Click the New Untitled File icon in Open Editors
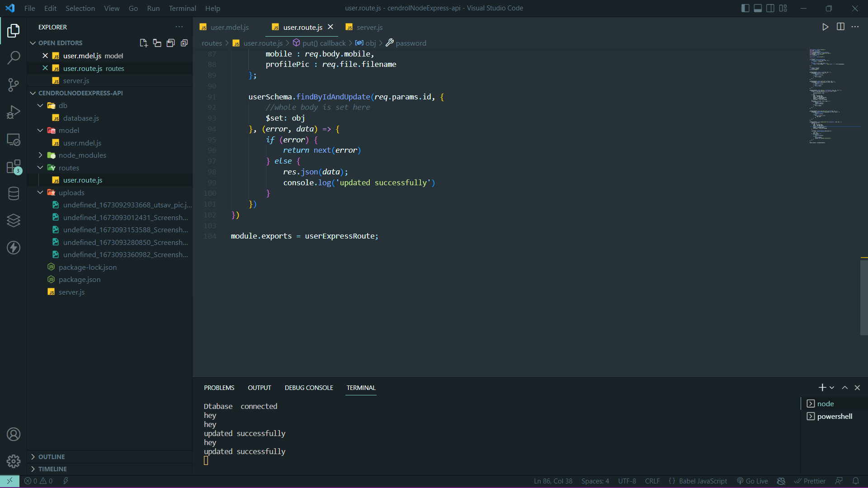Image resolution: width=868 pixels, height=488 pixels. pyautogui.click(x=144, y=43)
